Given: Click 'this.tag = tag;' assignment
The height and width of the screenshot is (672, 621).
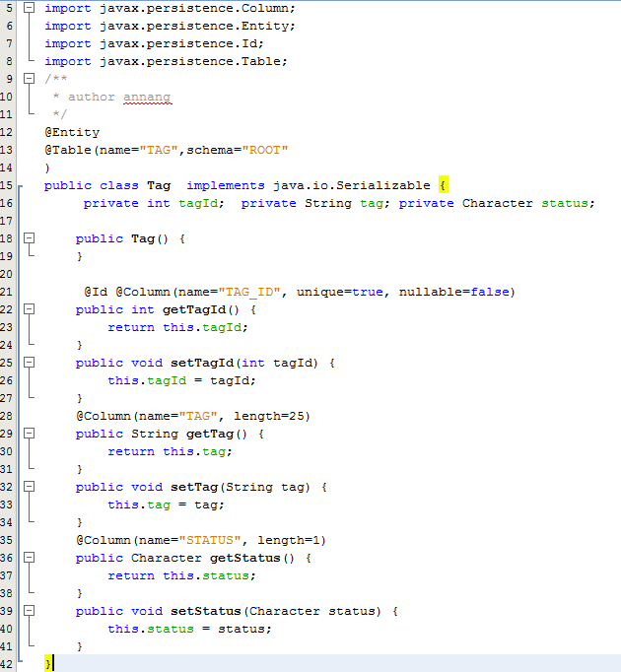Looking at the screenshot, I should pos(166,504).
